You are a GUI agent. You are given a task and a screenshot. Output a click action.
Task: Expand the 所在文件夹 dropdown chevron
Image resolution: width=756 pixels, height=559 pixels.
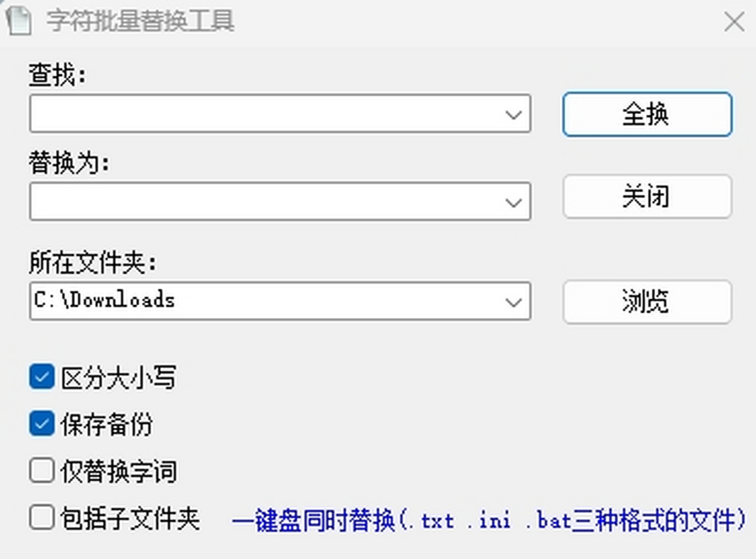pyautogui.click(x=513, y=302)
